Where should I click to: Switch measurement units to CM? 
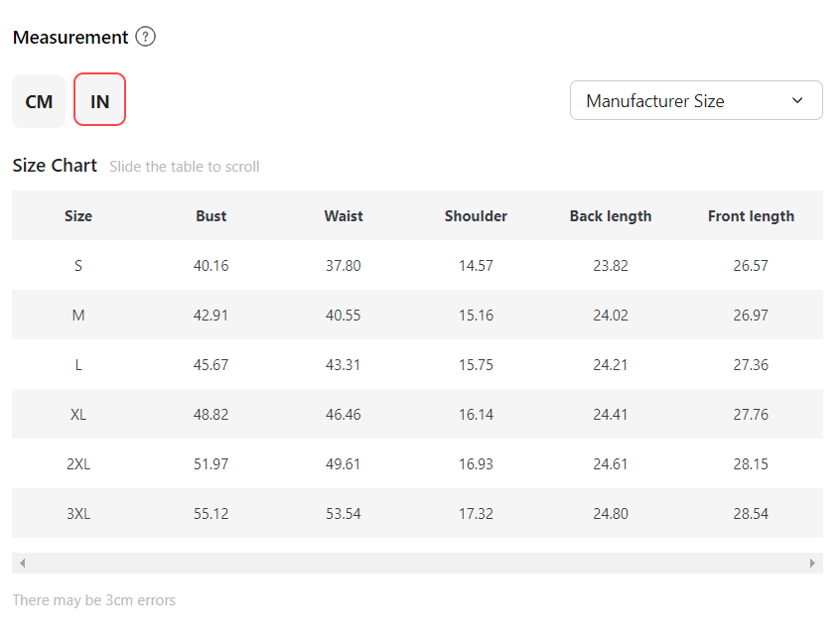point(39,101)
